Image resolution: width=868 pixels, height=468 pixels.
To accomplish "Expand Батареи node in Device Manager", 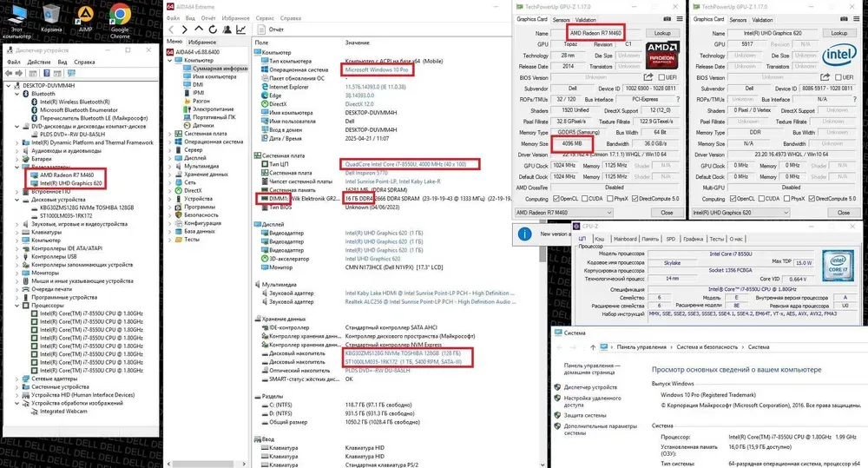I will 17,159.
